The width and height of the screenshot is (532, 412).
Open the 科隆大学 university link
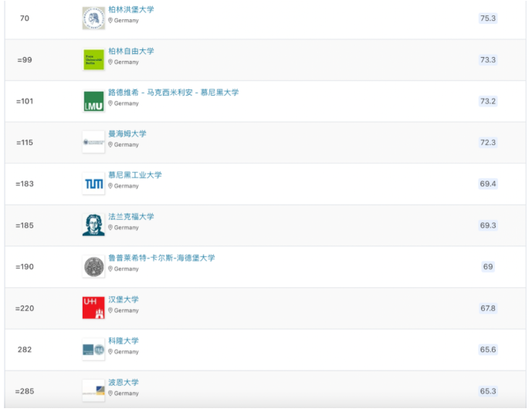pos(124,341)
